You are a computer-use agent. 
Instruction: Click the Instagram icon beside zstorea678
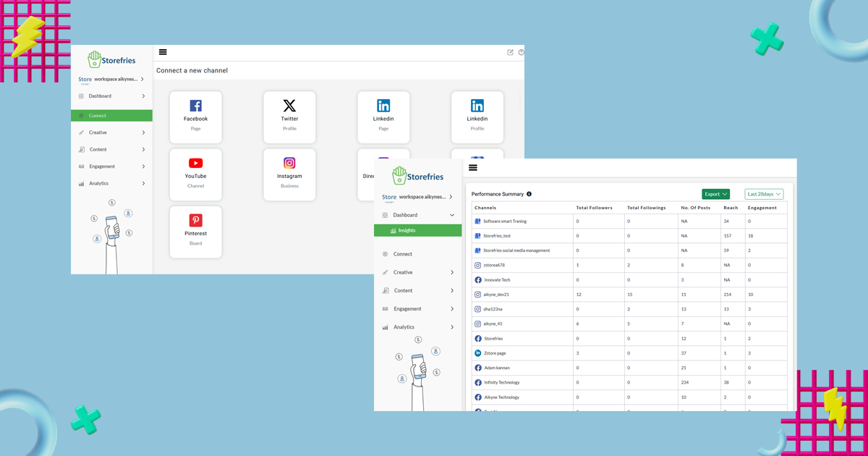pos(478,265)
